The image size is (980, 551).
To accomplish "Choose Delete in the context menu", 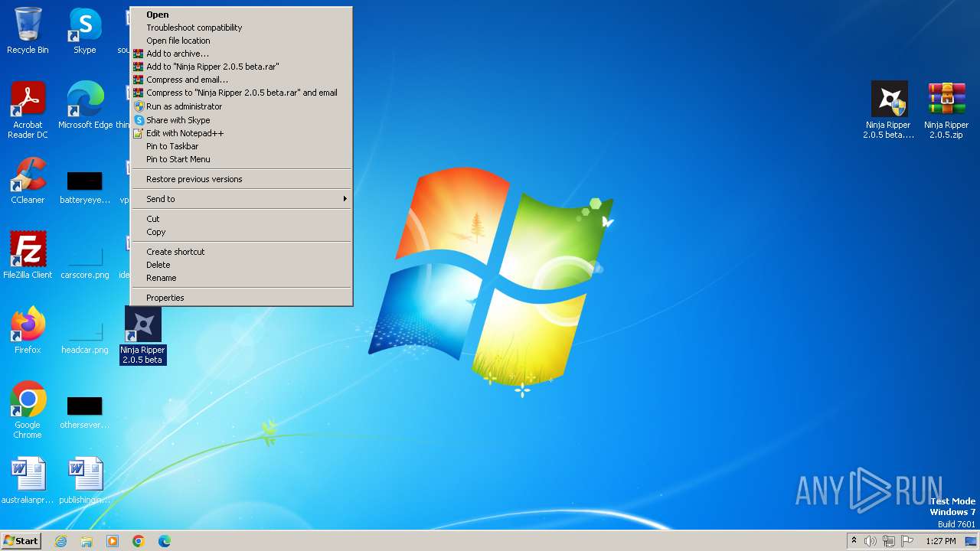I will [241, 265].
